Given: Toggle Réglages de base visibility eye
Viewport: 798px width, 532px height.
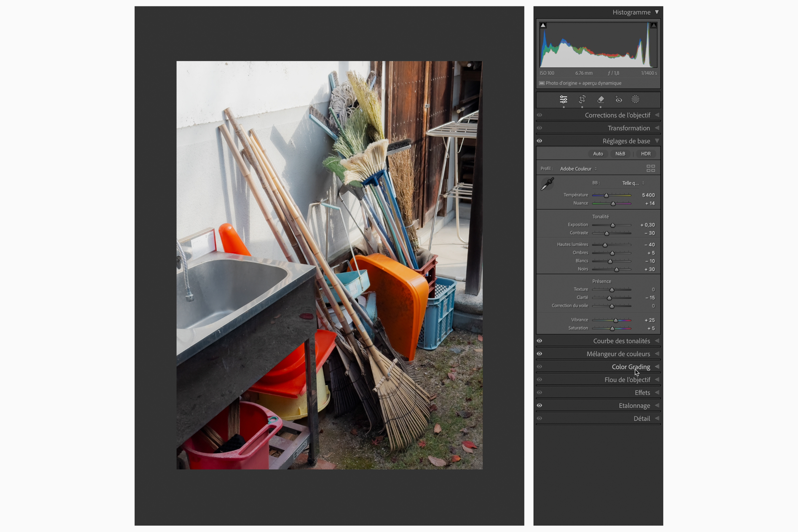Looking at the screenshot, I should pos(539,141).
